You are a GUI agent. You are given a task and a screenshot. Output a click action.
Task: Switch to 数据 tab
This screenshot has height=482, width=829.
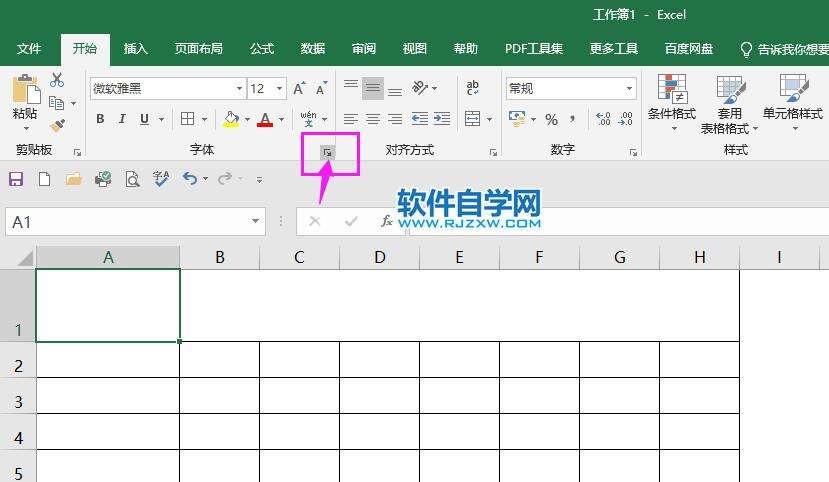(x=313, y=49)
